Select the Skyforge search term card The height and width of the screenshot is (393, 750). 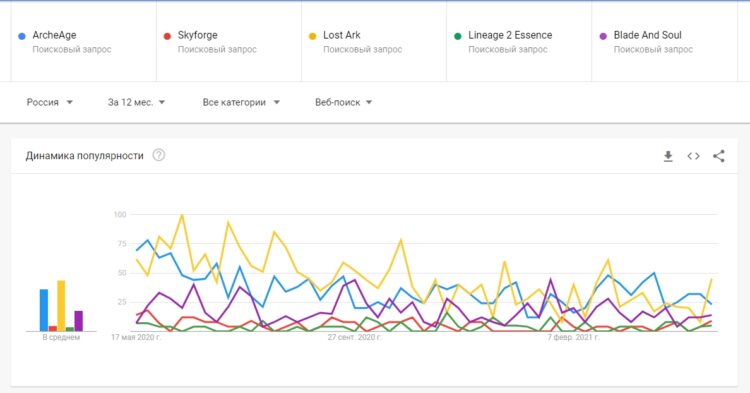(x=229, y=42)
